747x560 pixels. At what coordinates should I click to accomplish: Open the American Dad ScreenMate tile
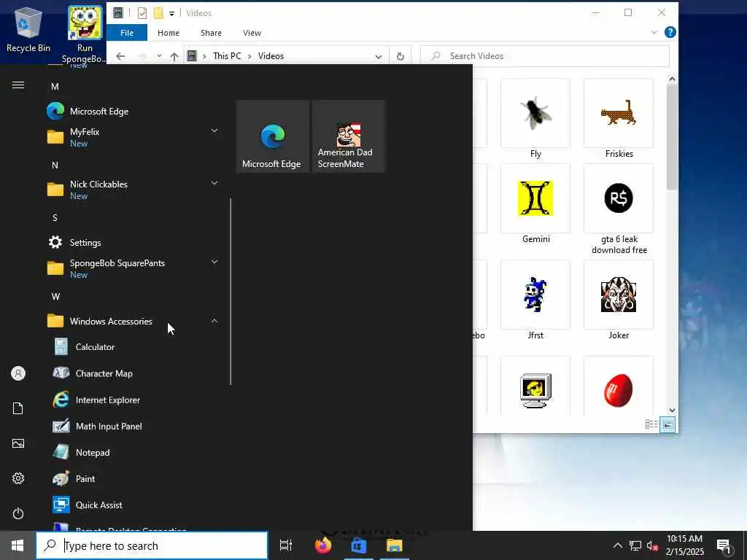click(348, 136)
